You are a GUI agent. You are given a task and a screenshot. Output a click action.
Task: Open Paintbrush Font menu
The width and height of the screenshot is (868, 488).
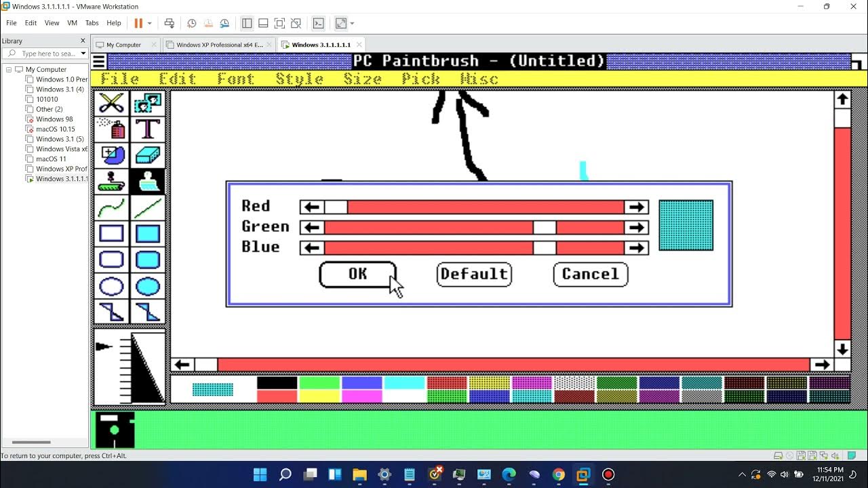pyautogui.click(x=235, y=79)
